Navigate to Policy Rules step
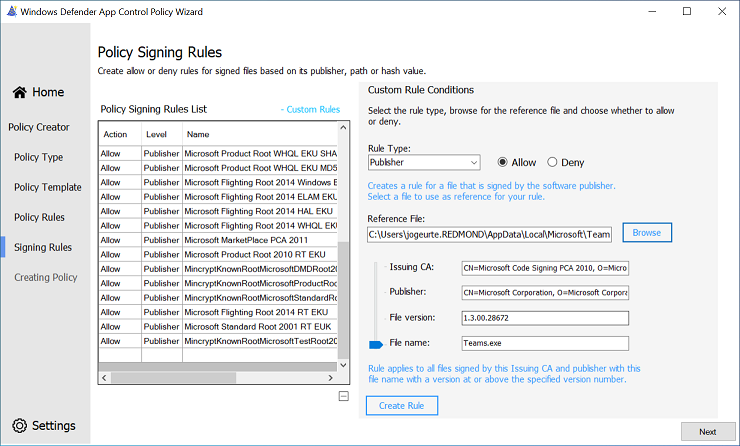740x446 pixels. 39,217
